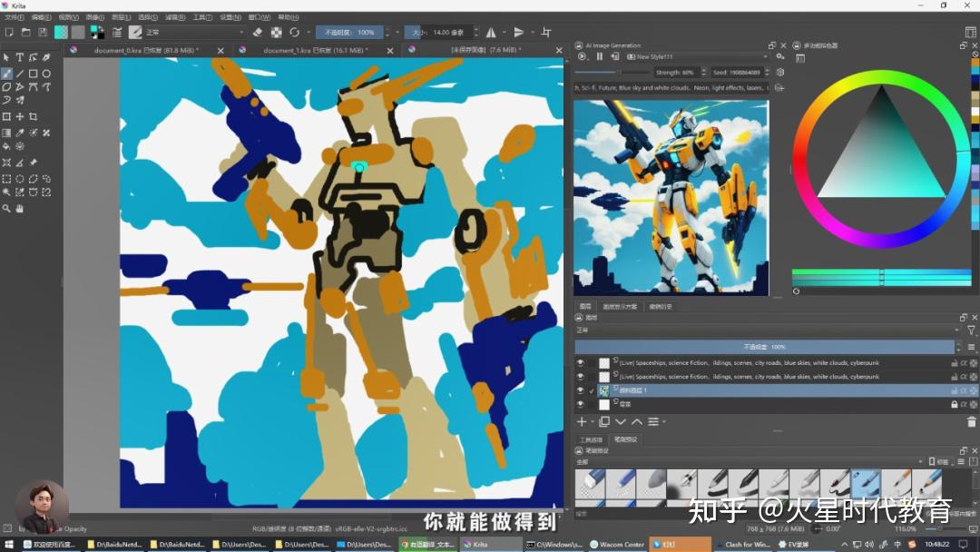This screenshot has width=980, height=552.
Task: Hide the top Live Spaceships layer
Action: tap(581, 363)
